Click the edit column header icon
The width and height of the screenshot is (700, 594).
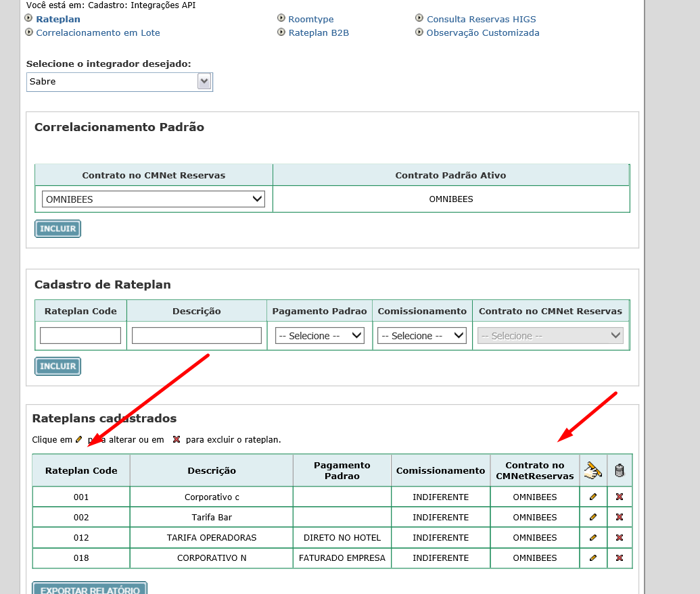click(593, 470)
